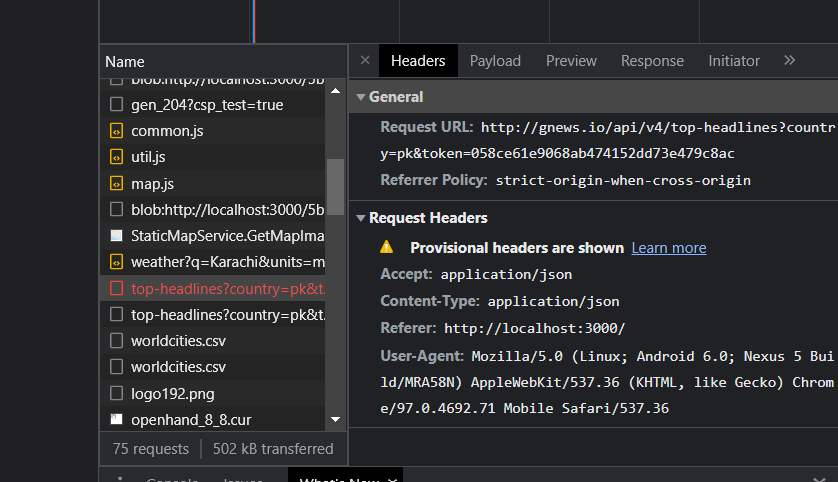Screen dimensions: 838x482
Task: Select the StaticMapService.GetMapIma request
Action: click(x=213, y=236)
